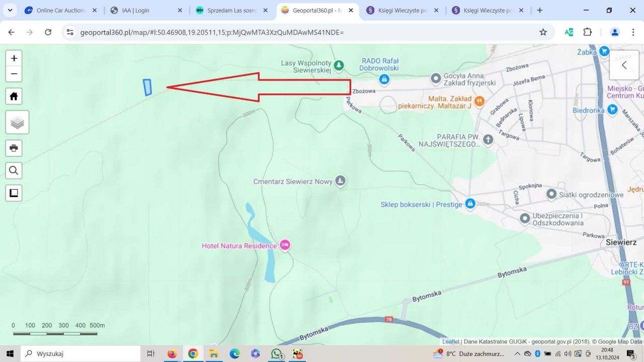The width and height of the screenshot is (644, 362).
Task: Click the address bar URL
Action: pos(212,32)
